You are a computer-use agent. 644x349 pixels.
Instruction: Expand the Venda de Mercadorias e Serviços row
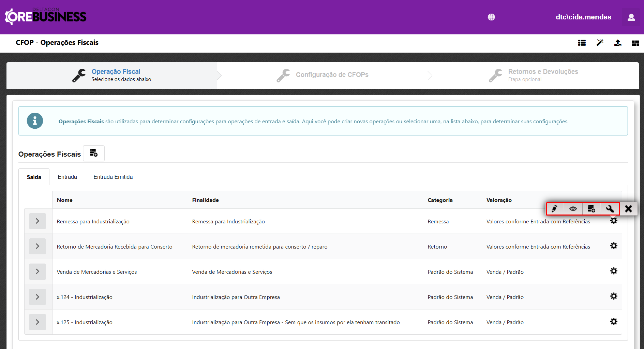click(38, 272)
